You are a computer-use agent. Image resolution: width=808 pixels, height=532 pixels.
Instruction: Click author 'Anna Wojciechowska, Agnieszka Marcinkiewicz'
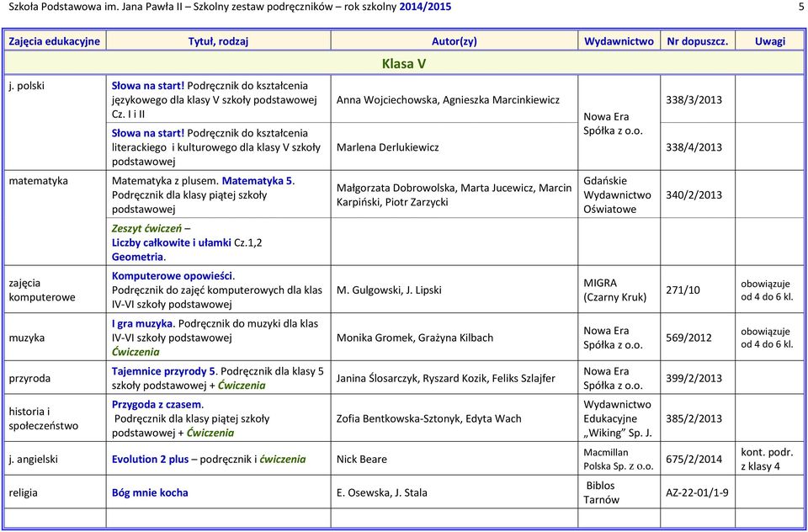[x=448, y=100]
